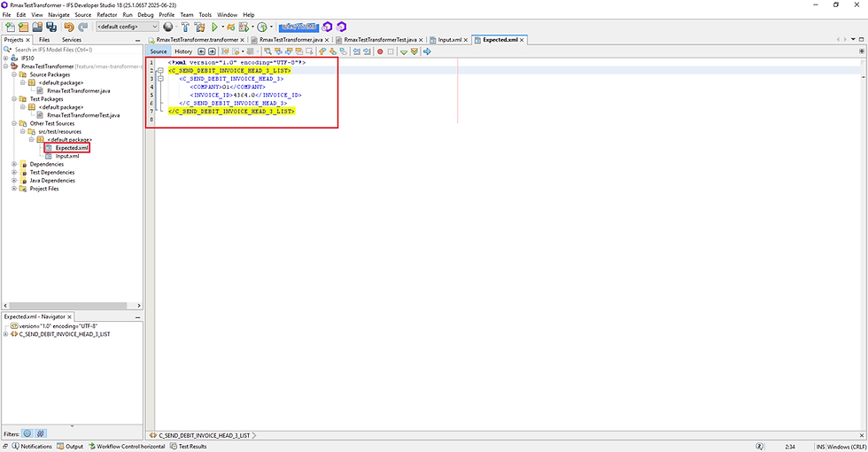This screenshot has height=452, width=868.
Task: Open the RmaxTestTransformer.transformer editor tab
Action: pyautogui.click(x=197, y=40)
